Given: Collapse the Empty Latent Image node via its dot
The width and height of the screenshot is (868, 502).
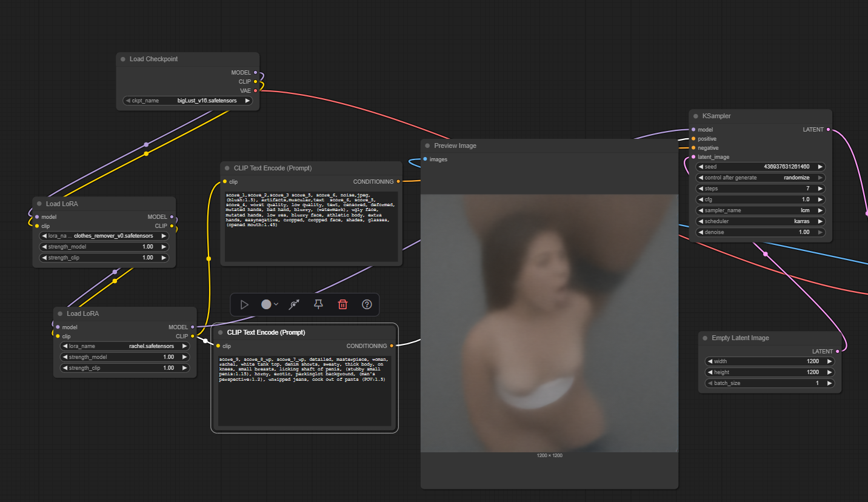Looking at the screenshot, I should click(x=705, y=338).
